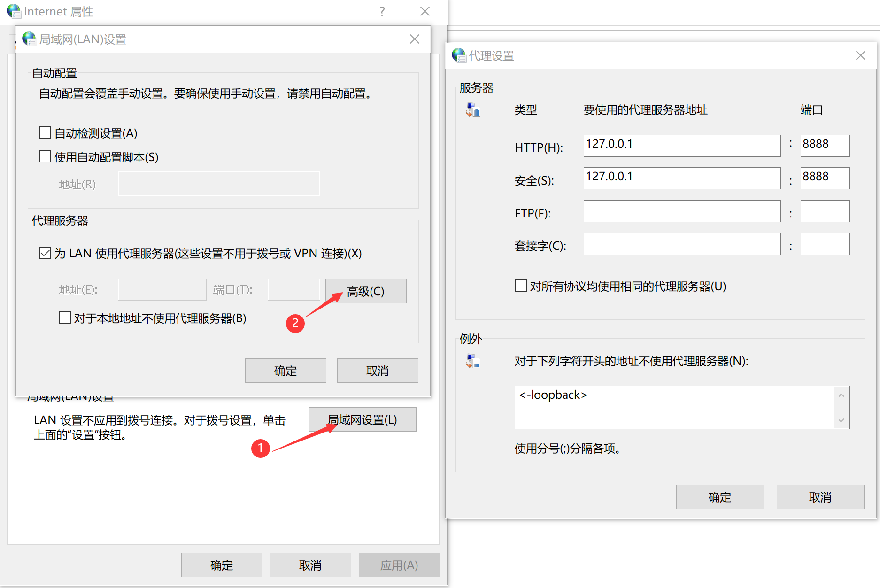Click the exceptions list scroll-up arrow
Viewport: 880px width, 588px height.
[841, 395]
